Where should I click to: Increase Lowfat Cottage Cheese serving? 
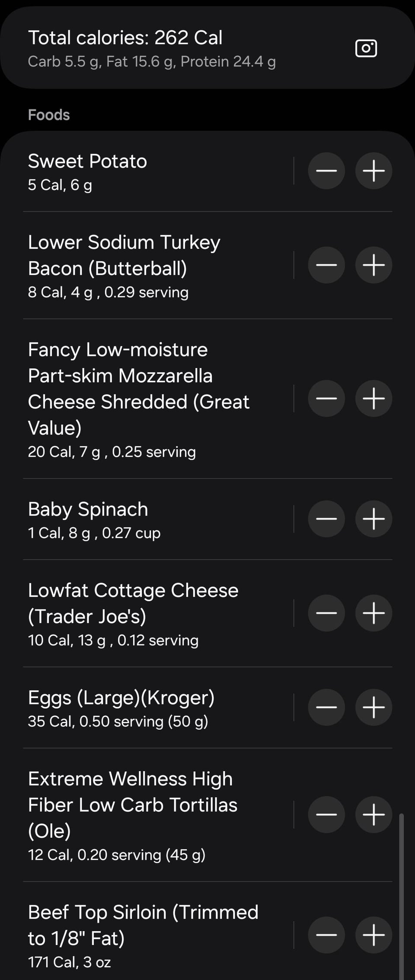[373, 613]
